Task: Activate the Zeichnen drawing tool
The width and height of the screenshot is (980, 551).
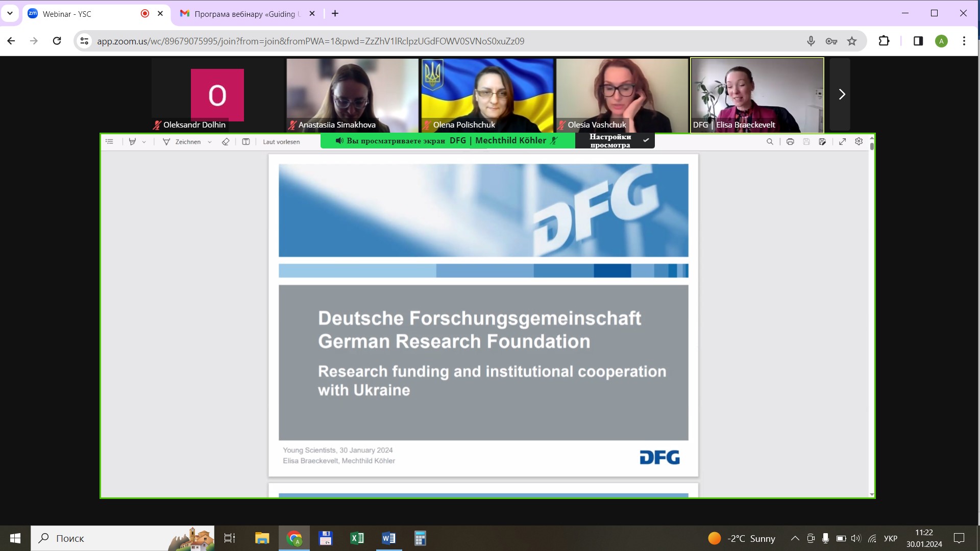Action: 181,141
